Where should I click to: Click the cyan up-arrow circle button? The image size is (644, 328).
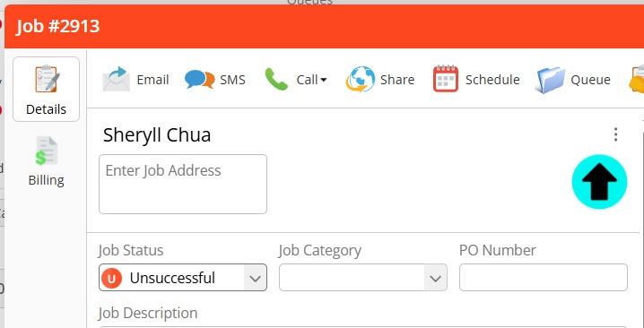[599, 182]
